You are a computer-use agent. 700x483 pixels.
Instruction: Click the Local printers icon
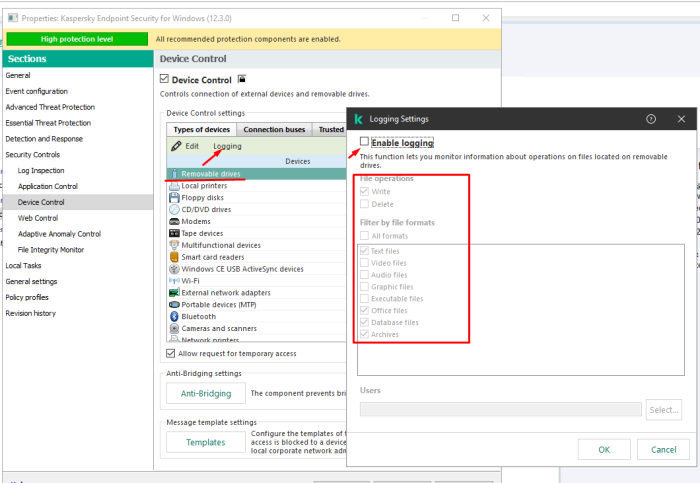(x=175, y=186)
